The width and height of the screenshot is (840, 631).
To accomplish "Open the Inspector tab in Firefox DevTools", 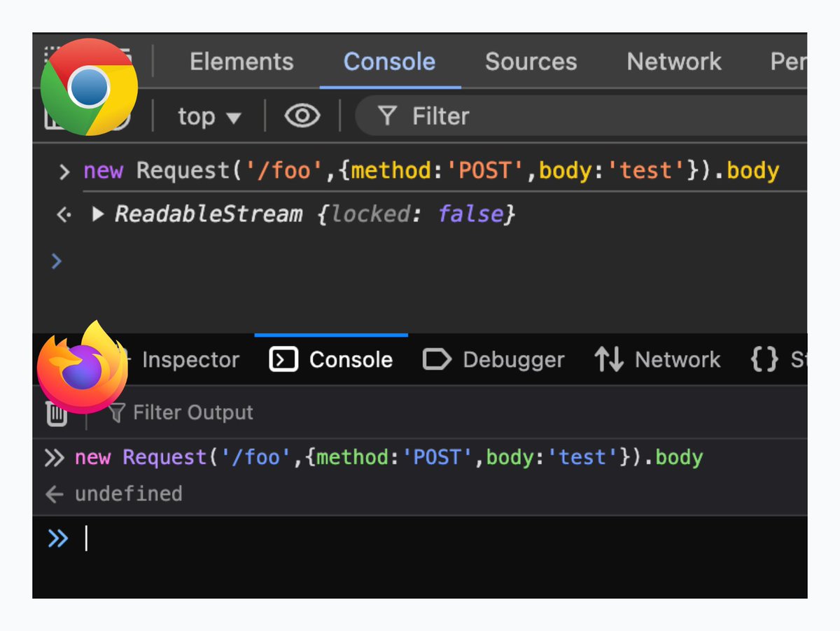I will [190, 360].
